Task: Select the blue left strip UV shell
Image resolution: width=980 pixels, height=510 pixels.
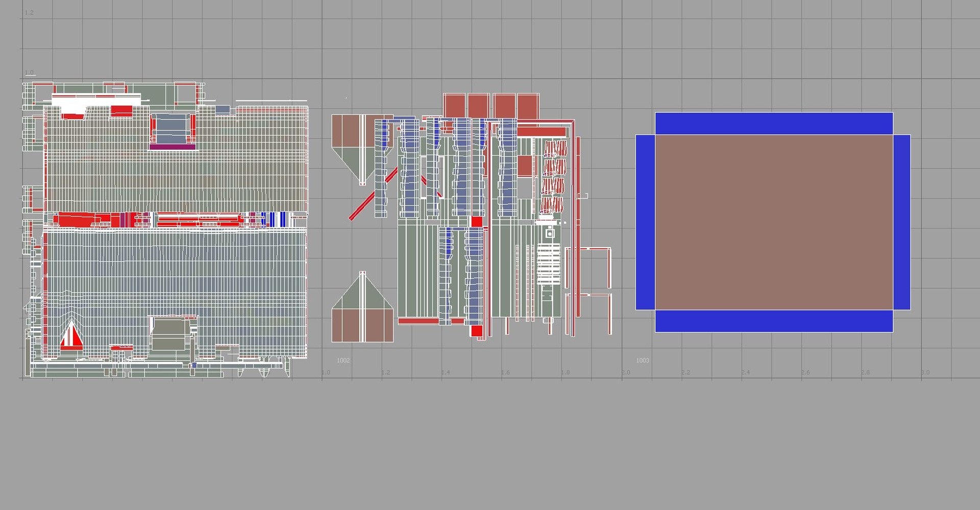Action: pyautogui.click(x=645, y=222)
